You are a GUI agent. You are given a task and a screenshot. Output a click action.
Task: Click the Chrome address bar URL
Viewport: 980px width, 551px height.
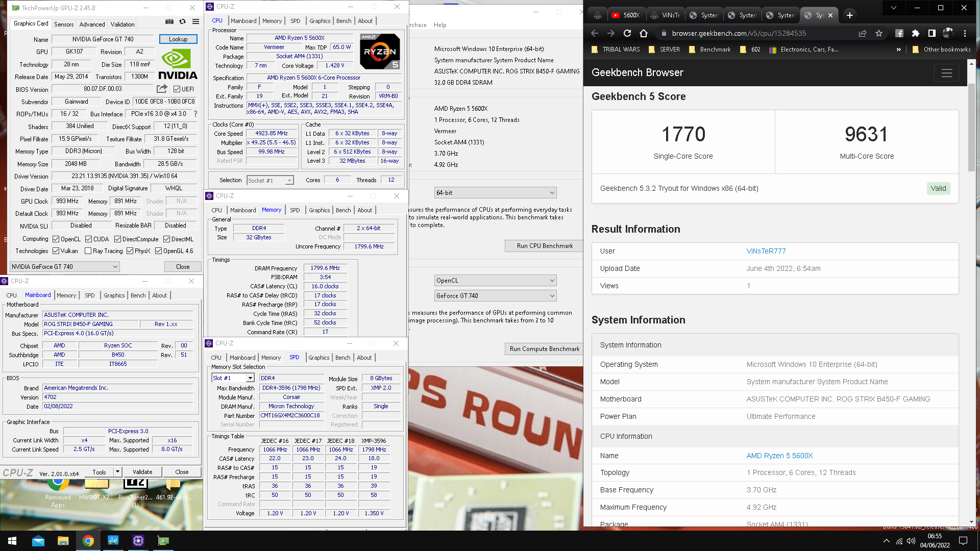tap(739, 33)
